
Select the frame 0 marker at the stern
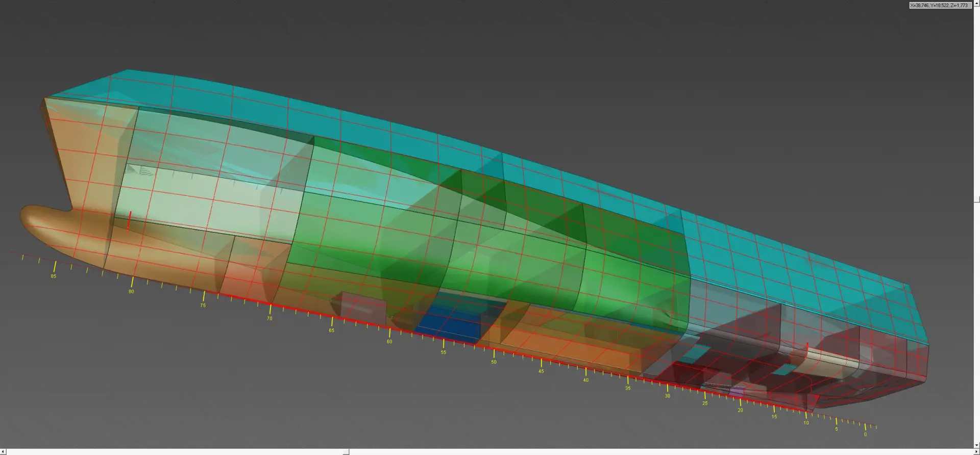pyautogui.click(x=865, y=435)
